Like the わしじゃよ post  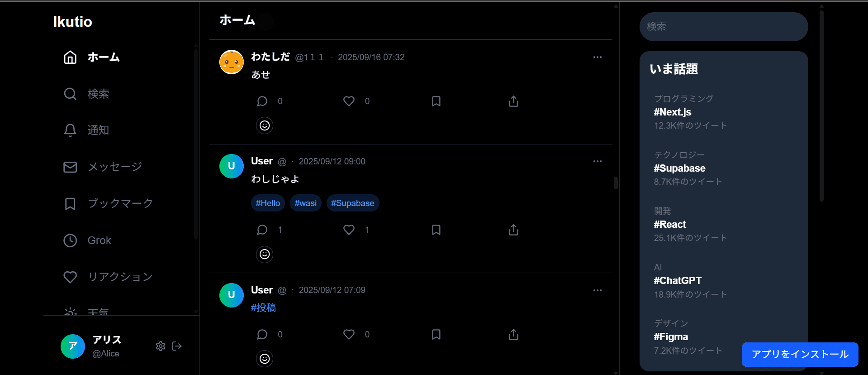point(349,230)
